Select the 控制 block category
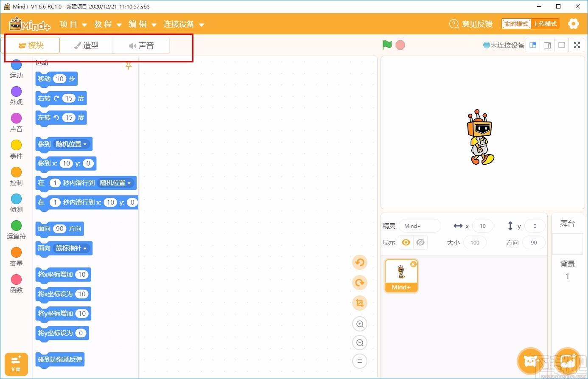 point(16,176)
